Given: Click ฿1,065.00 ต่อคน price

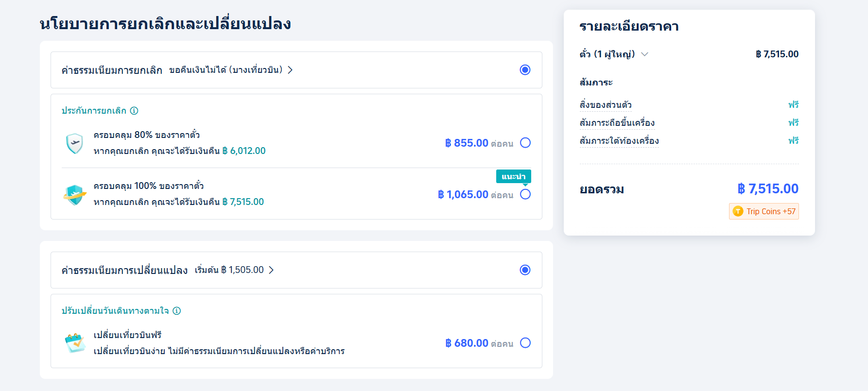Looking at the screenshot, I should coord(475,195).
